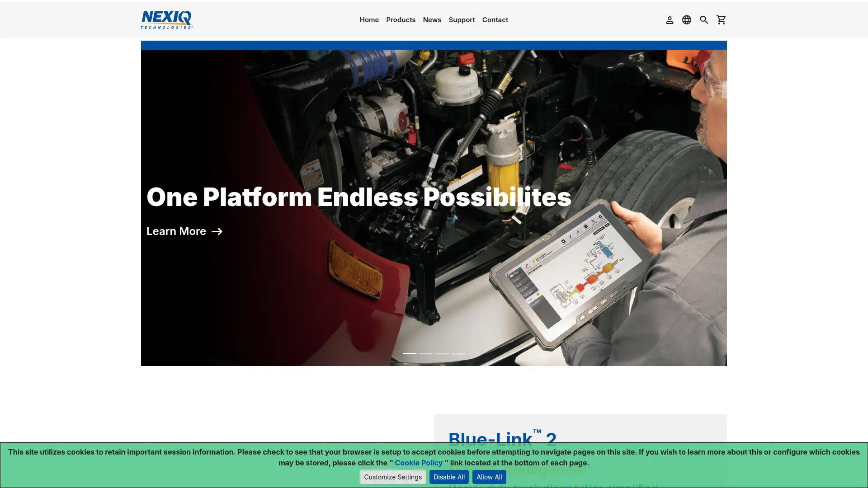868x488 pixels.
Task: Select Home in the navigation bar
Action: [369, 19]
